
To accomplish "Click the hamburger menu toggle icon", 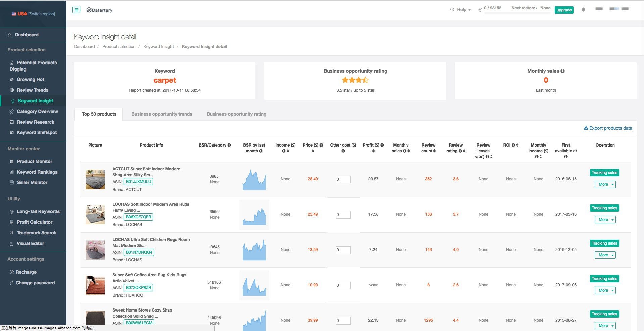I will point(77,10).
